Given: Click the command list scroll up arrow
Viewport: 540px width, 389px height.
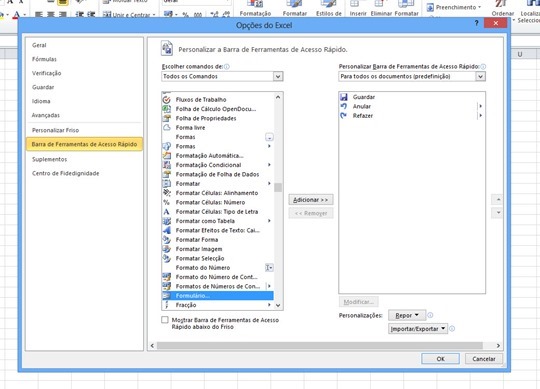Looking at the screenshot, I should 278,97.
